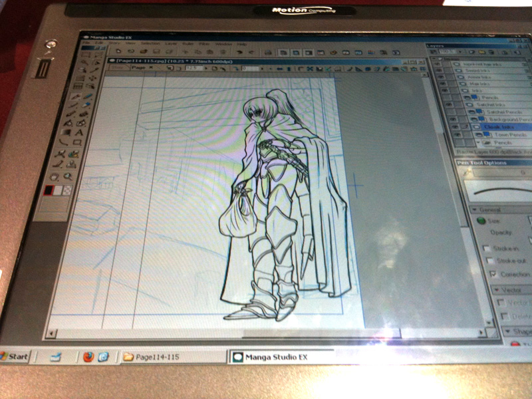Click the transparent color swatch
Image resolution: width=532 pixels, height=399 pixels.
click(x=68, y=190)
